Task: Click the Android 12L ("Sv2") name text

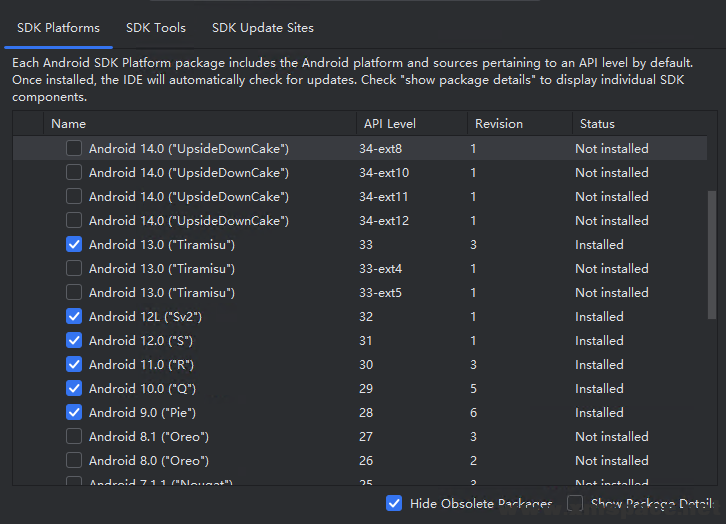Action: pos(145,317)
